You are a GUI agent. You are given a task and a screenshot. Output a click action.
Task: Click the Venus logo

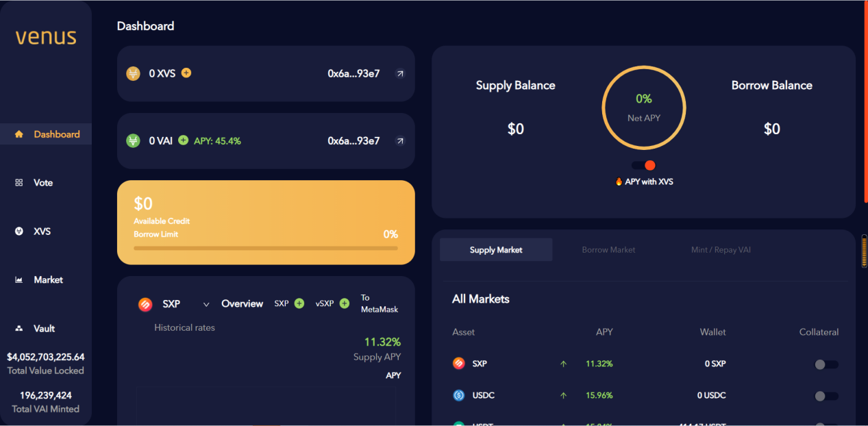pyautogui.click(x=46, y=37)
